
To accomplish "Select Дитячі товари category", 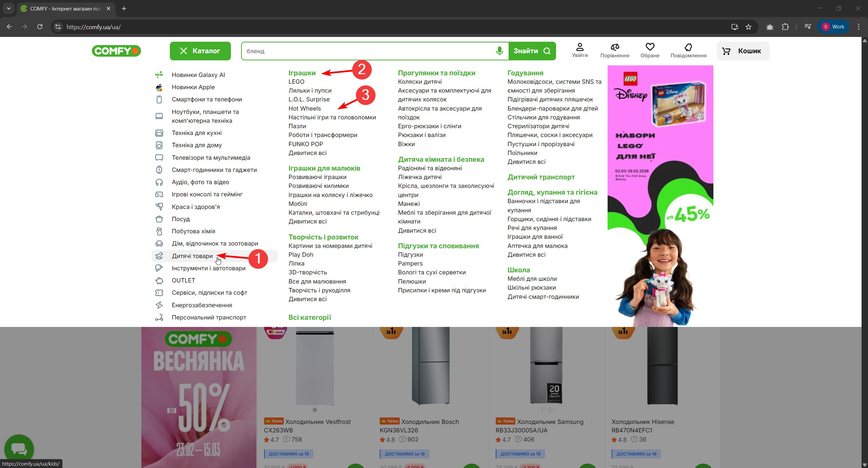I will pos(192,256).
